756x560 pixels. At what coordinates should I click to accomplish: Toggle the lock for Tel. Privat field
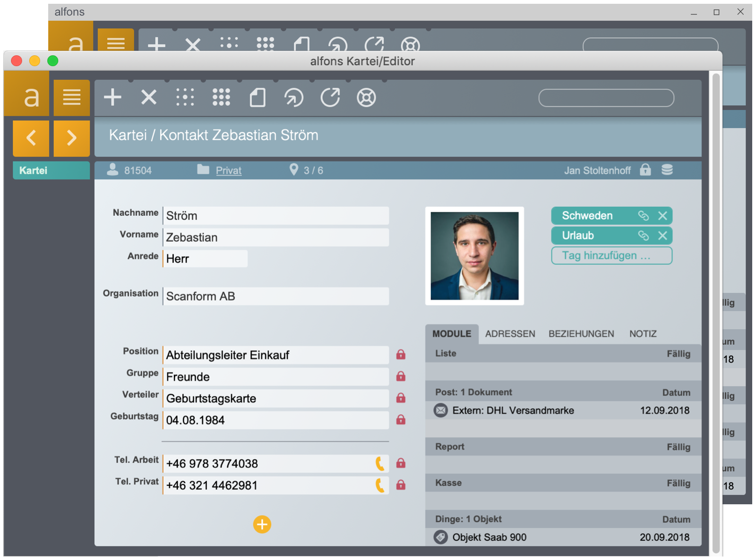click(401, 485)
